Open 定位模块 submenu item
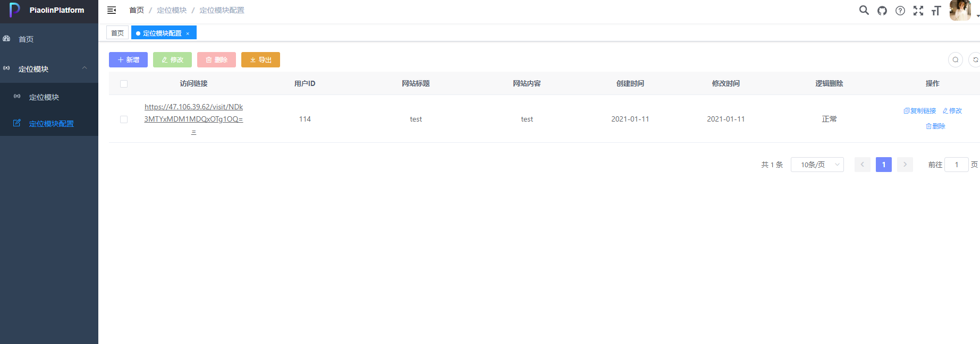The height and width of the screenshot is (344, 980). pyautogui.click(x=49, y=97)
